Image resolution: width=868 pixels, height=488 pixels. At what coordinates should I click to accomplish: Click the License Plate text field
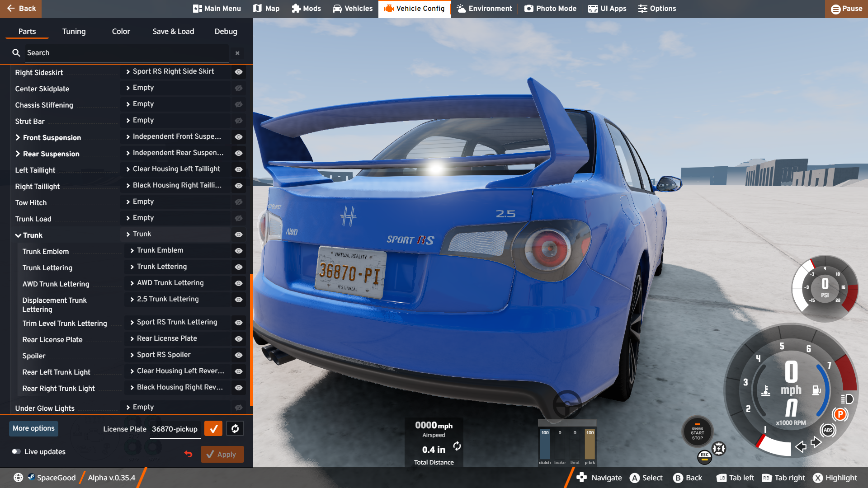[x=175, y=429]
